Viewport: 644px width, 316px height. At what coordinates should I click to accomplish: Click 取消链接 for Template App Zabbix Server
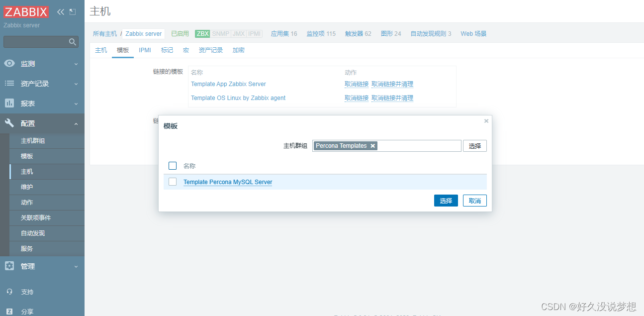coord(357,84)
